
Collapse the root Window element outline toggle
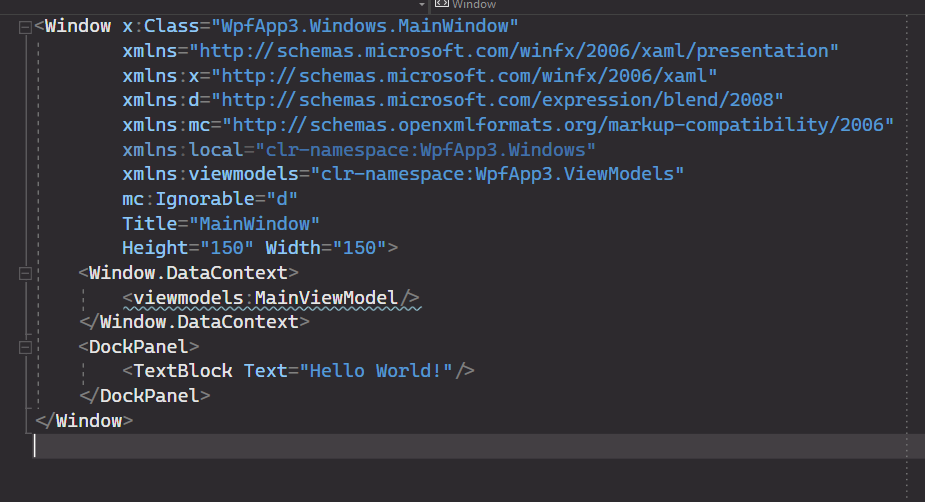tap(25, 27)
